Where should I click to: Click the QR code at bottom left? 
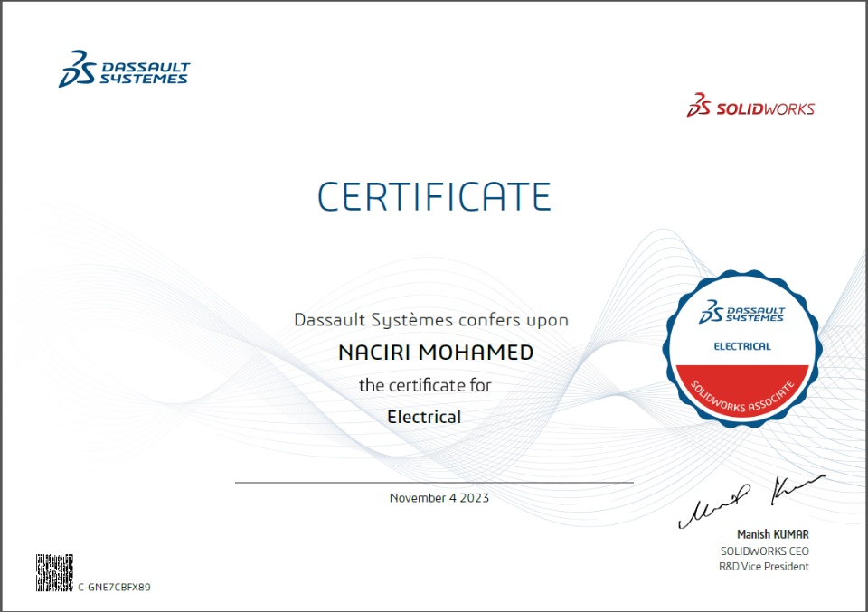(54, 573)
